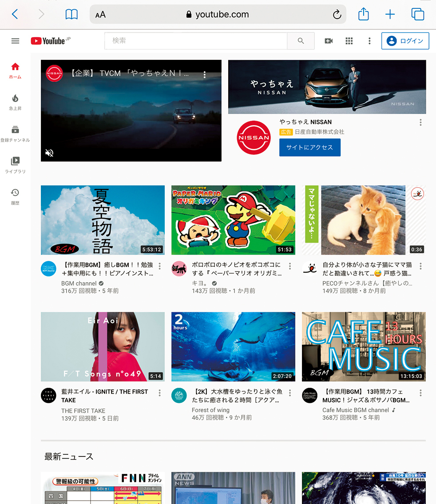Open the YouTube apps grid icon
The height and width of the screenshot is (504, 436).
tap(349, 41)
